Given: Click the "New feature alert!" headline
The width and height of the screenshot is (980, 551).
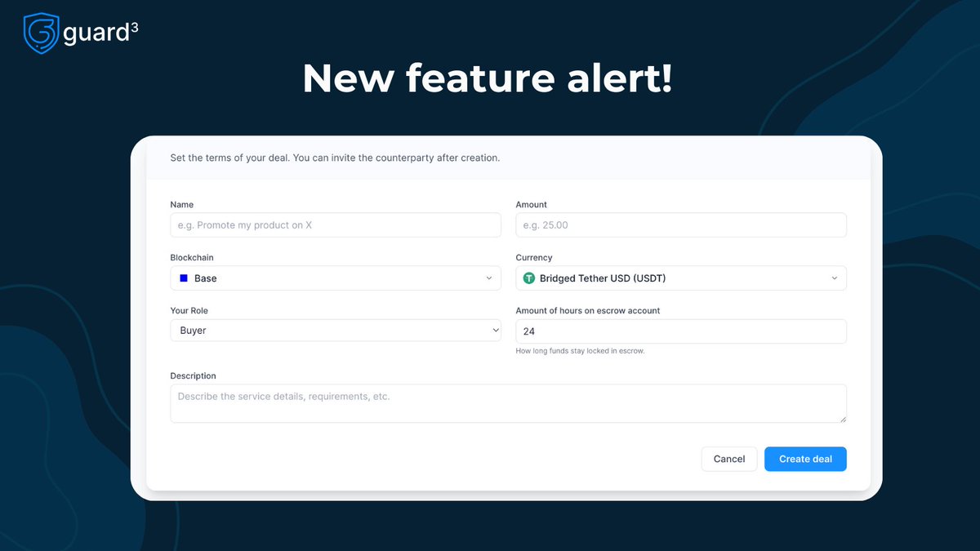Looking at the screenshot, I should pyautogui.click(x=488, y=78).
